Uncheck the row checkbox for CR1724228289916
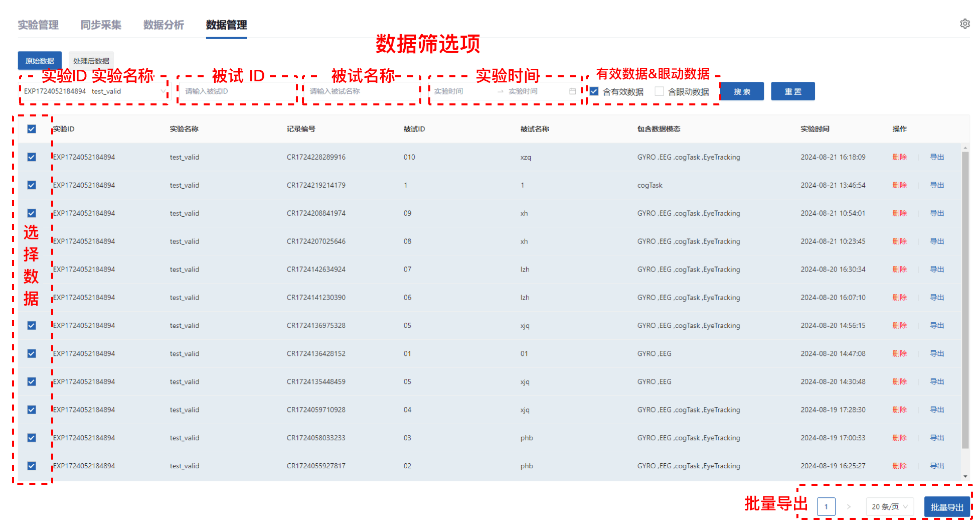 [32, 157]
